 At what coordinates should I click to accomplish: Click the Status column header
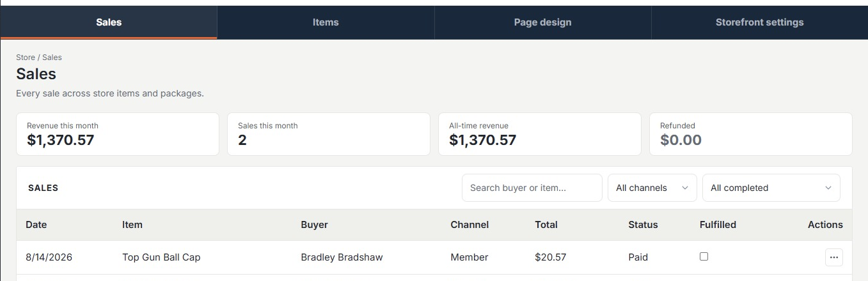643,225
